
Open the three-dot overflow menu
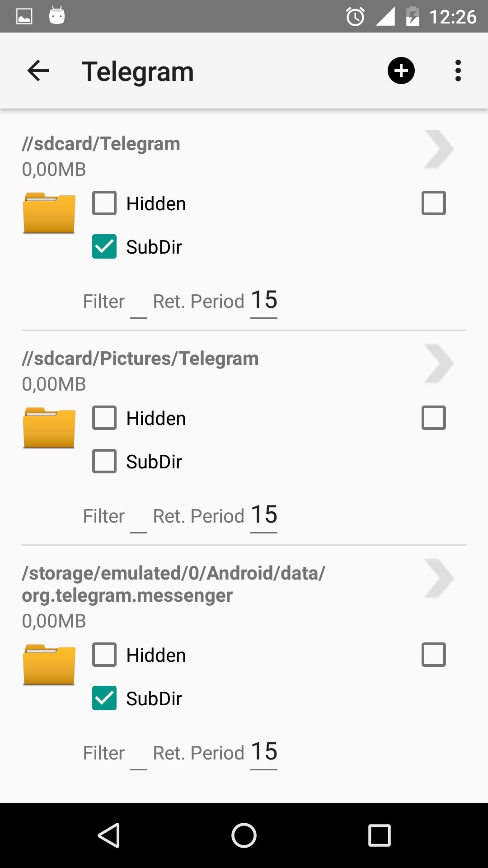pos(458,71)
